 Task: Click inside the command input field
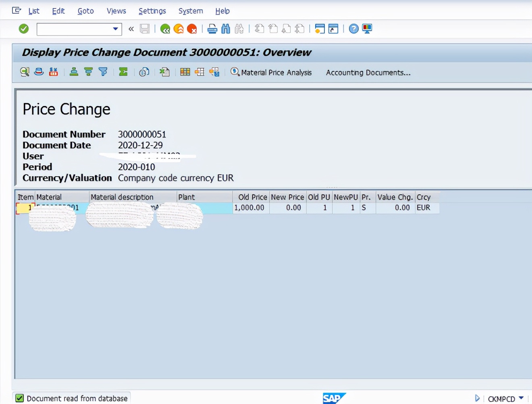tap(73, 29)
